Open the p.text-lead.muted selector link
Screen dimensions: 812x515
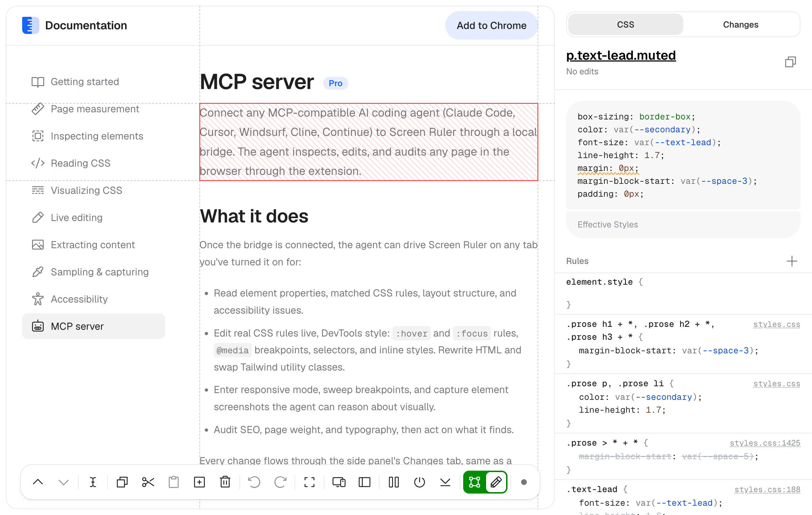click(621, 55)
